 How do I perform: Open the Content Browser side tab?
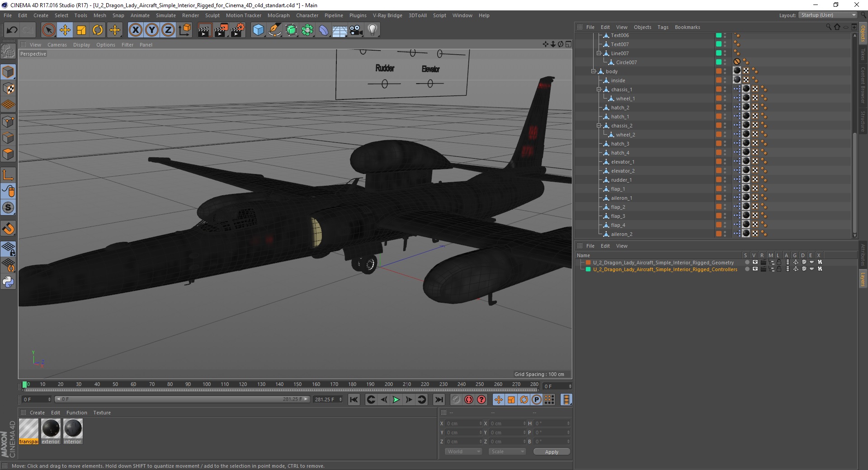(x=863, y=85)
